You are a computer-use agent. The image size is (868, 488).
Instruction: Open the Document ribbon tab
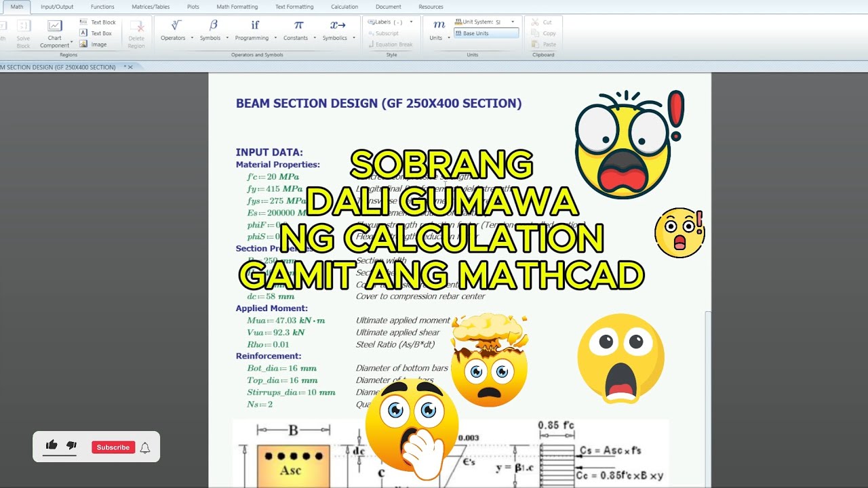[389, 7]
